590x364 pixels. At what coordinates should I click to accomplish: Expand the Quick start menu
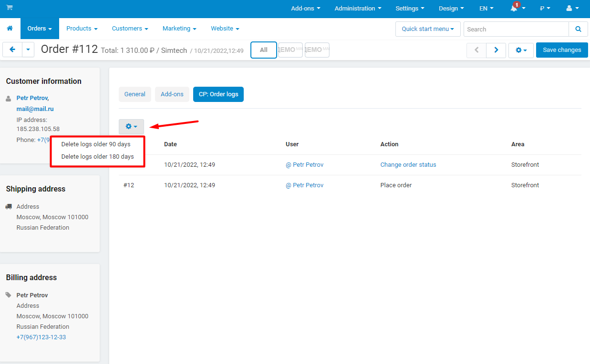428,29
